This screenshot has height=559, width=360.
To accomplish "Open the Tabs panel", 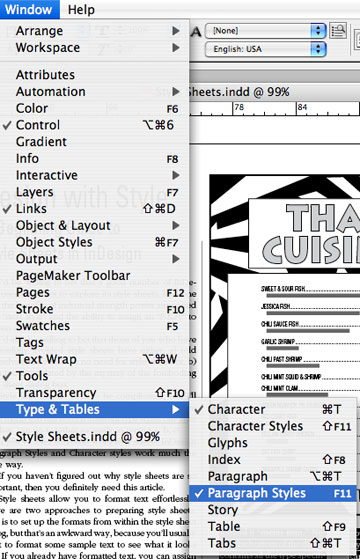I will (273, 544).
